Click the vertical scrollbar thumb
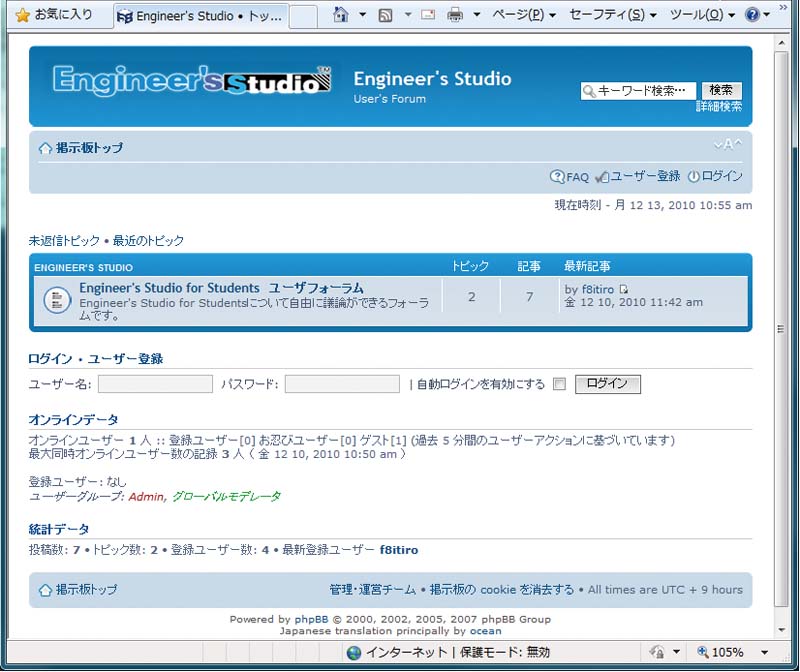The height and width of the screenshot is (672, 800). click(782, 329)
